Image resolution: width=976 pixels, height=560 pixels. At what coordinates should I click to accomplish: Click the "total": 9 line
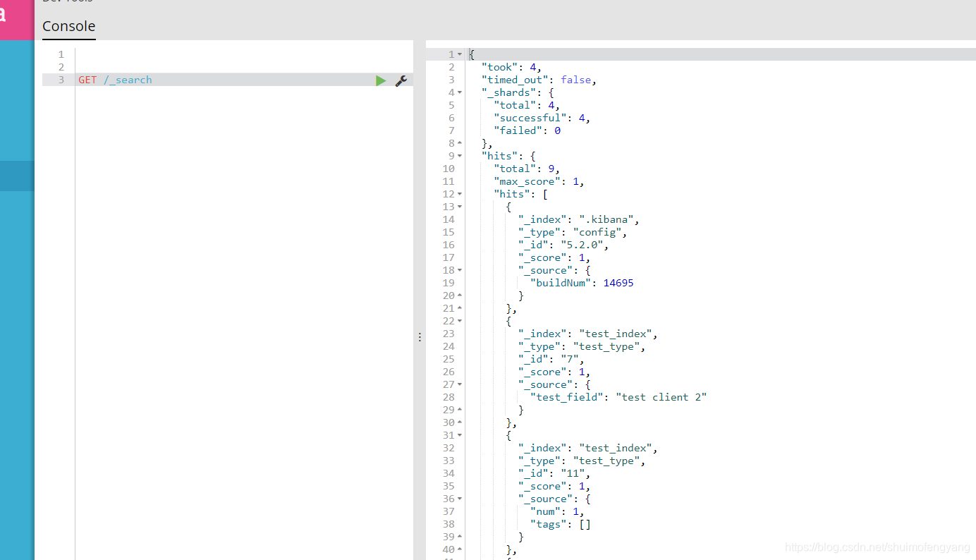[527, 169]
